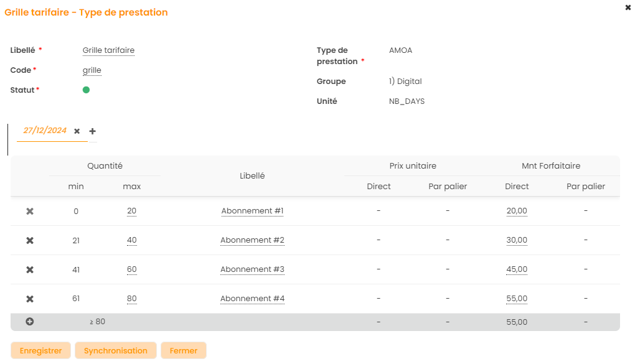This screenshot has width=635, height=364.
Task: Add a new quantity tier row
Action: (30, 322)
